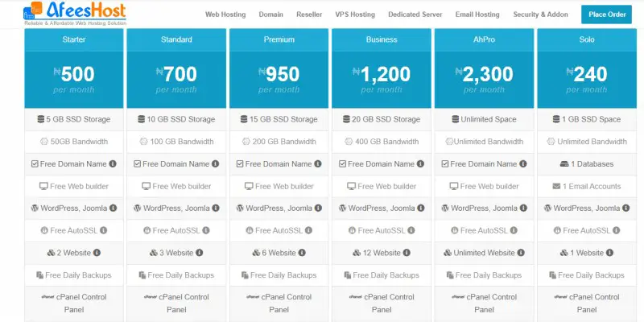
Task: Click the AhPro plan header
Action: point(485,39)
